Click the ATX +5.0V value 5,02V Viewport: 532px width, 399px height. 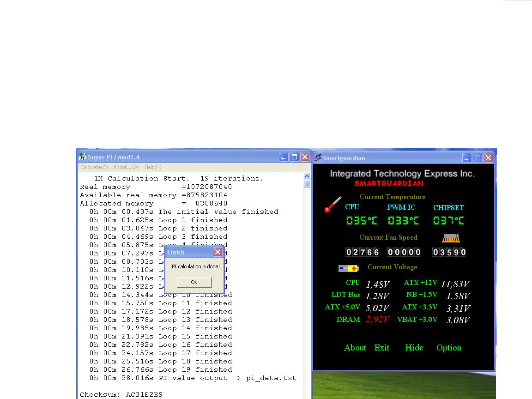click(378, 308)
